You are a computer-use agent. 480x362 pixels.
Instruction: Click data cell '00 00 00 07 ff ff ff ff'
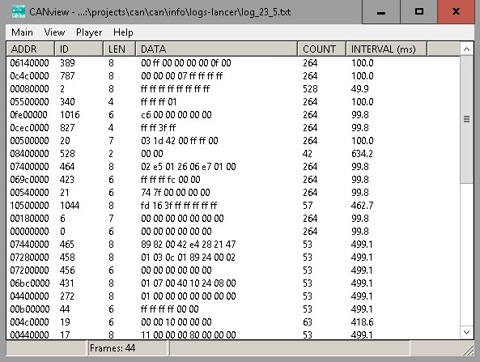click(182, 76)
